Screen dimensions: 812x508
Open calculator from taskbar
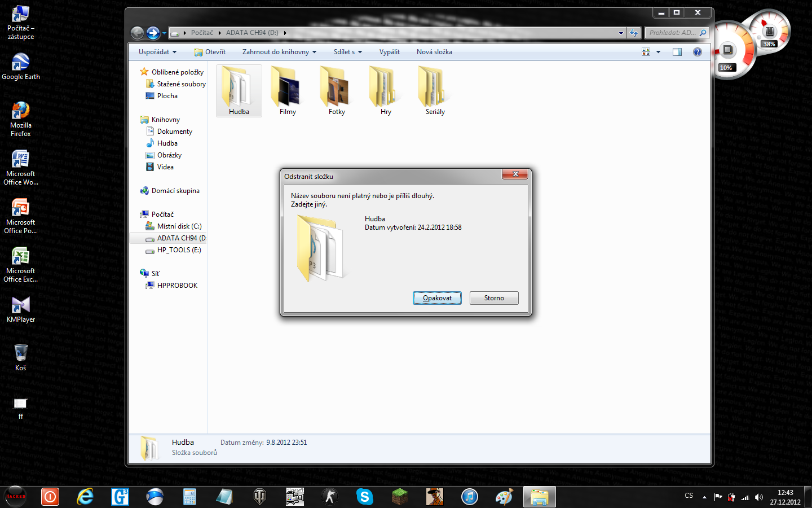pos(190,497)
